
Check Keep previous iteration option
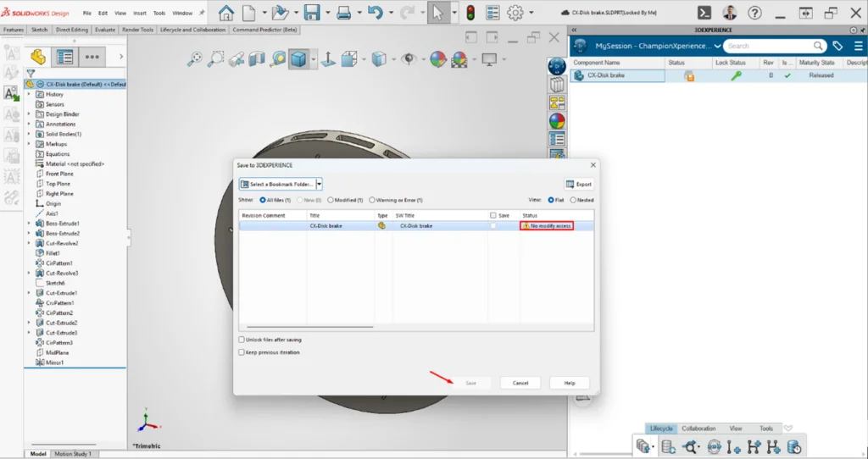pyautogui.click(x=242, y=351)
